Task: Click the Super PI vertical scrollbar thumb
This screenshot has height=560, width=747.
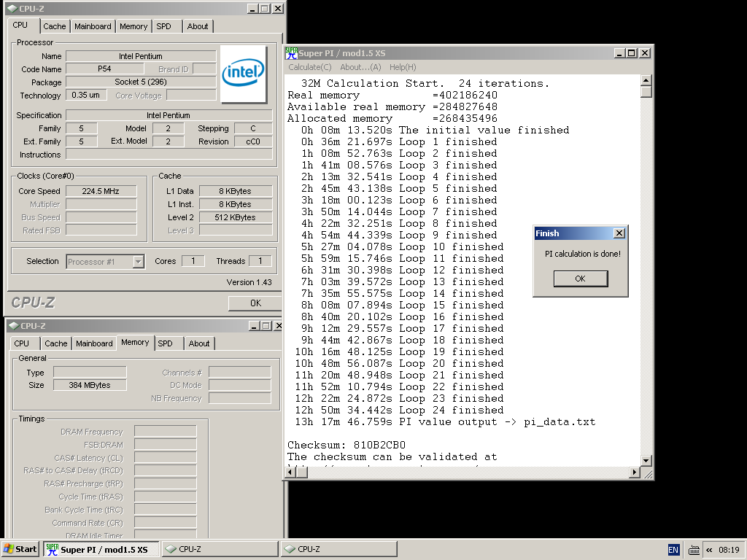Action: click(646, 91)
